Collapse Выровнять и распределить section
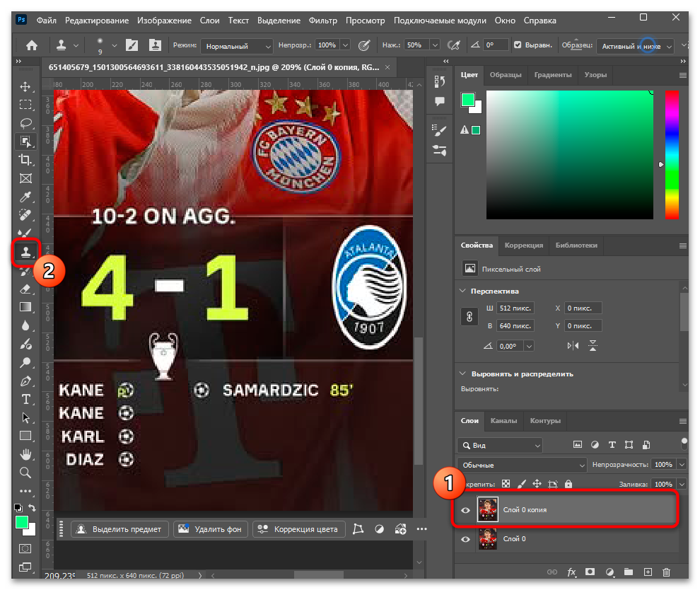700x590 pixels. click(x=463, y=374)
